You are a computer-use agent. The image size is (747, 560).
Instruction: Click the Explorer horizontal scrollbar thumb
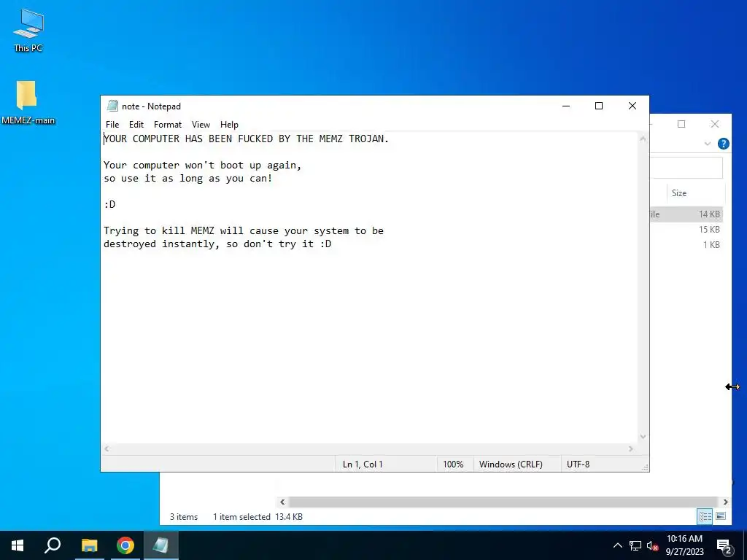point(503,502)
